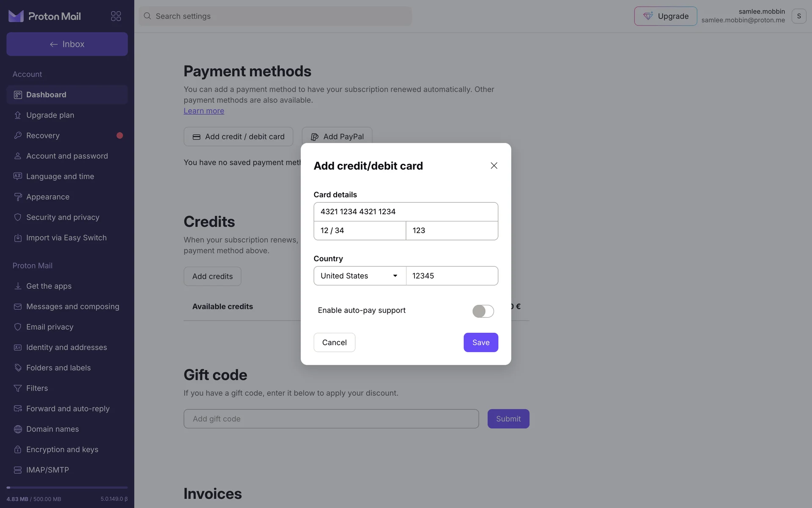Click the Security and privacy shield icon
812x508 pixels.
18,217
